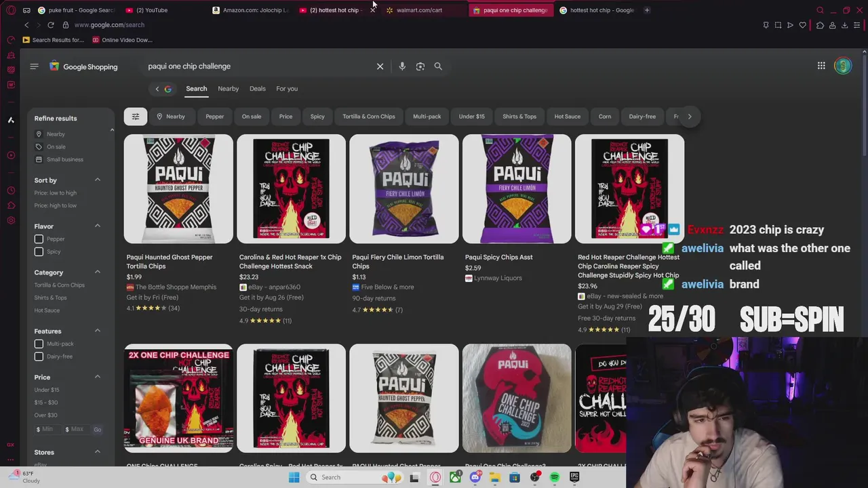868x488 pixels.
Task: Apply the Tortilla & Corn Chips chip
Action: coord(369,117)
